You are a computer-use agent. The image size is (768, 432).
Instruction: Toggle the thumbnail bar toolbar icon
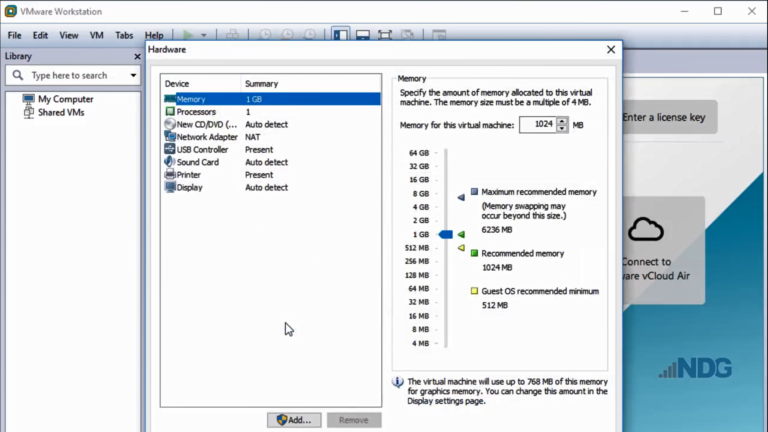coord(362,35)
